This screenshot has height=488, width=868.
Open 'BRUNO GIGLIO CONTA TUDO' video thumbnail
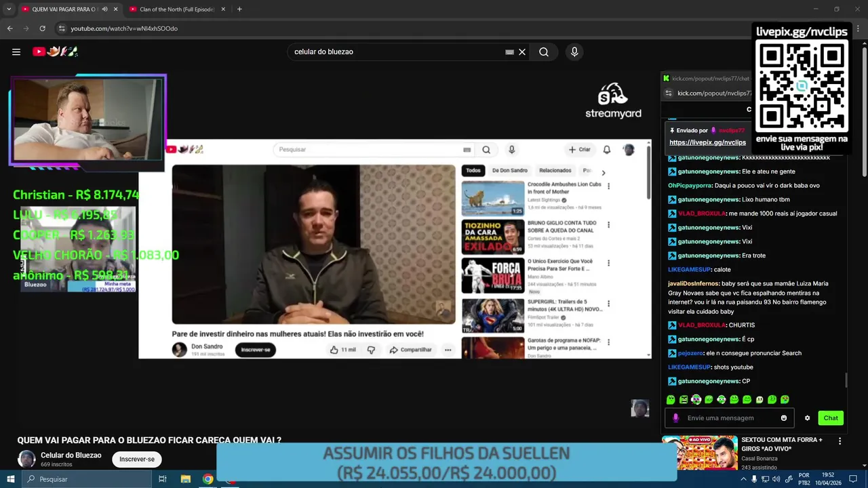493,237
